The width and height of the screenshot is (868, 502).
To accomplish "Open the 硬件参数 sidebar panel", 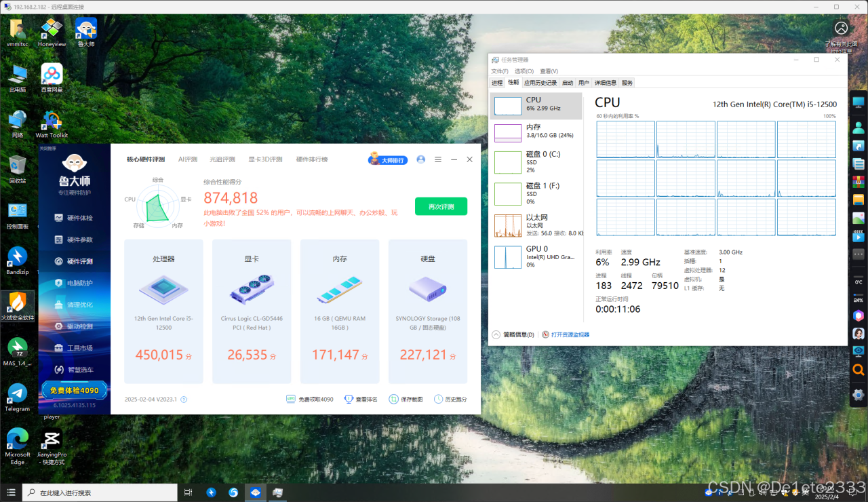I will pyautogui.click(x=73, y=239).
